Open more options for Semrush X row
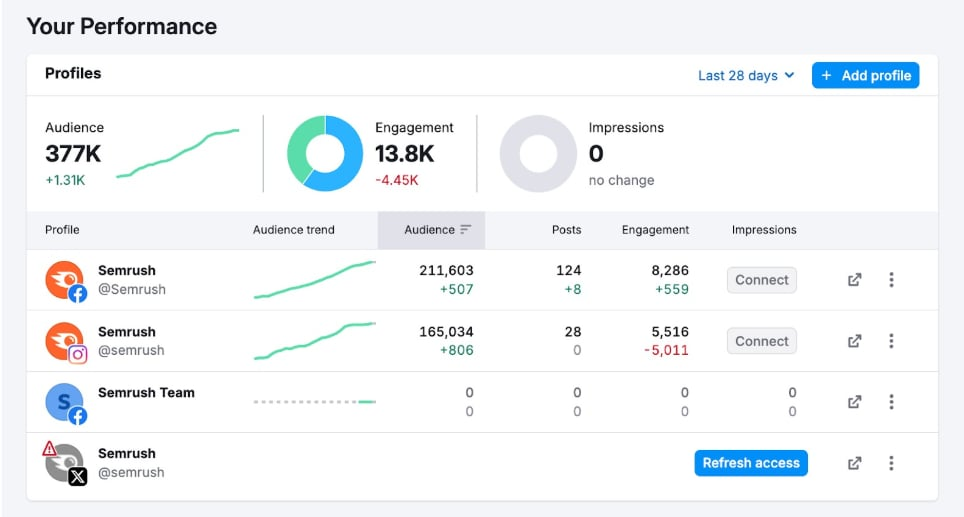The height and width of the screenshot is (517, 964). pyautogui.click(x=891, y=463)
